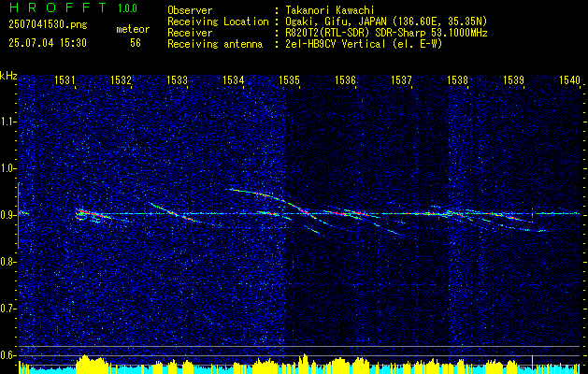The height and width of the screenshot is (374, 588).
Task: Click the Receiving Location field label
Action: click(218, 22)
